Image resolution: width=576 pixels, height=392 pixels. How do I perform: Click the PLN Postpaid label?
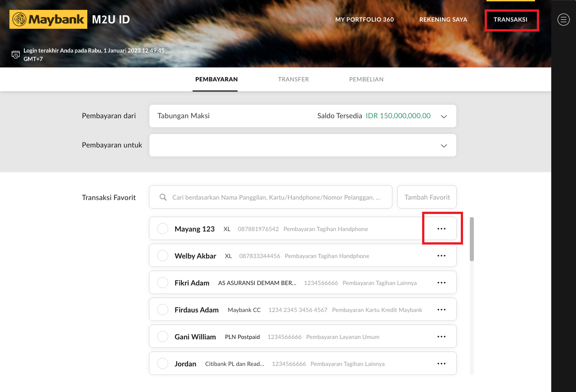point(243,337)
